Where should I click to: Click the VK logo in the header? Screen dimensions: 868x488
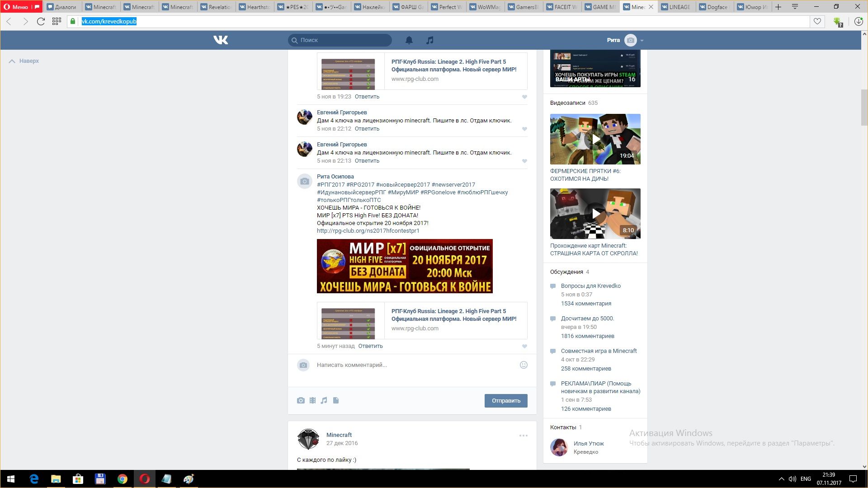(221, 40)
